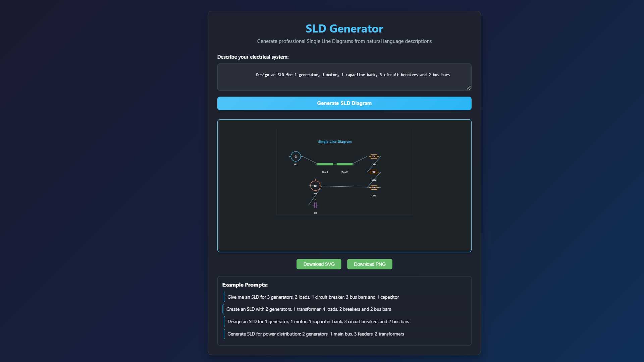This screenshot has width=644, height=362.
Task: Pick the 1 generator, 1 motor example prompt
Action: 318,321
